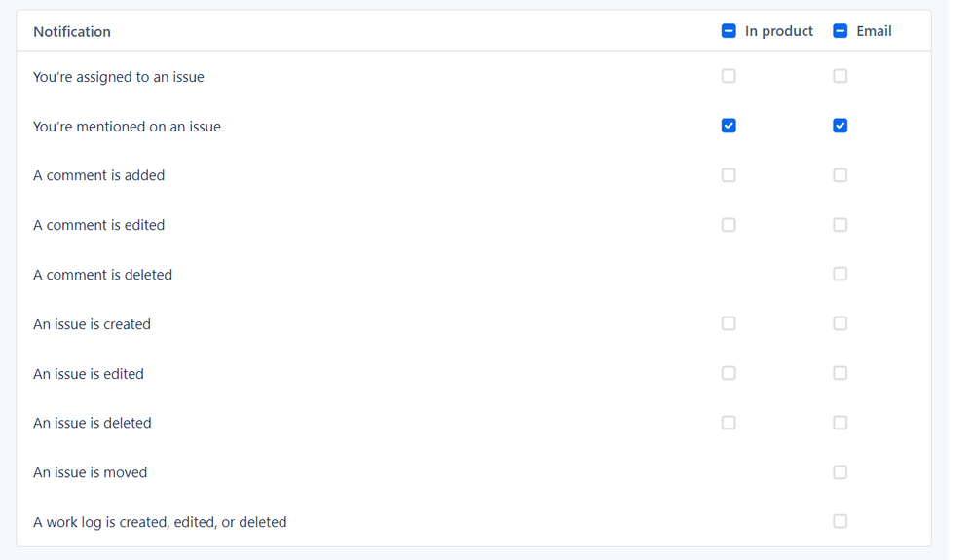Click the text You're assigned to an issue
973x560 pixels.
[x=119, y=77]
